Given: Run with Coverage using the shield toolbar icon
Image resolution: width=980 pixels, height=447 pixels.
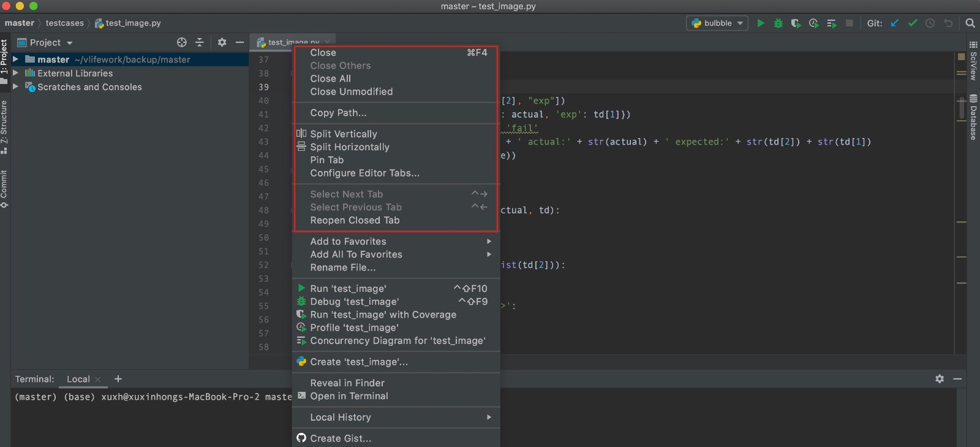Looking at the screenshot, I should tap(796, 23).
